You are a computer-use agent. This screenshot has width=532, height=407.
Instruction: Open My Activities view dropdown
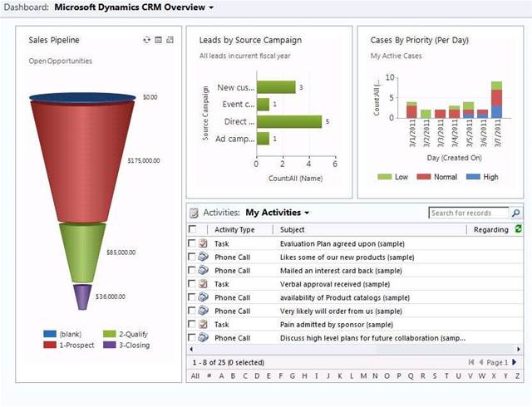307,213
